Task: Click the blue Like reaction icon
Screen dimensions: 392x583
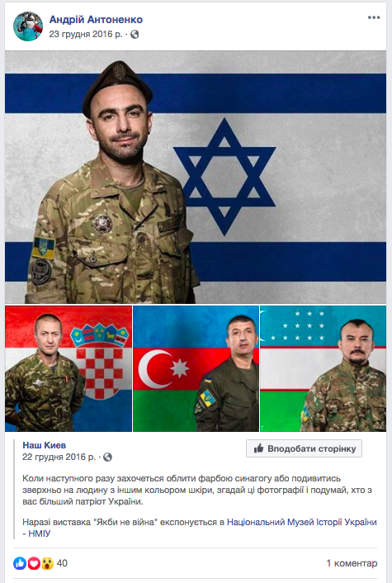Action: point(20,563)
